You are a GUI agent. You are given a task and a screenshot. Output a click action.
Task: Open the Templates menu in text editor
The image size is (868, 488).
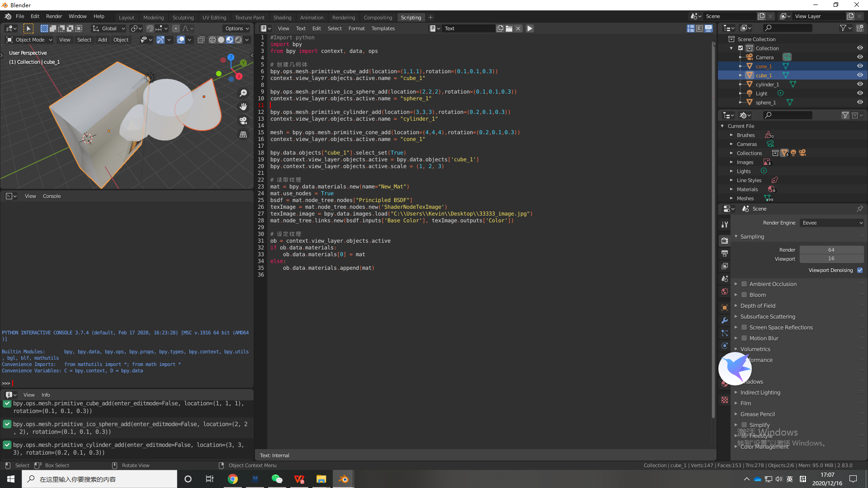(383, 28)
